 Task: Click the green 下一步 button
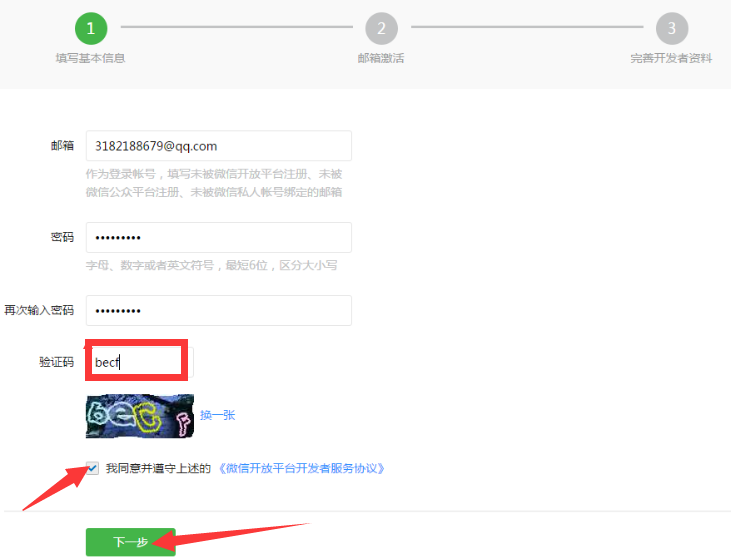click(x=131, y=542)
